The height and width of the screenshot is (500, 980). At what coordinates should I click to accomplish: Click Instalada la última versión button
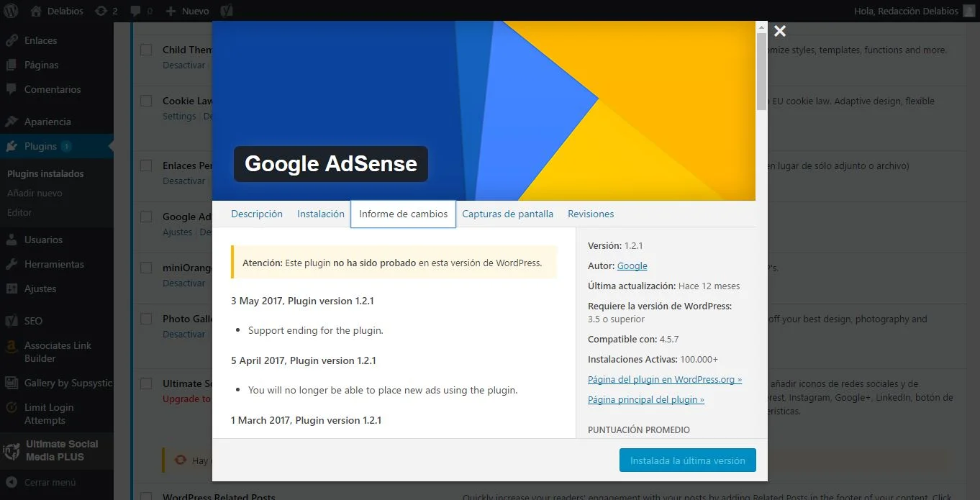(687, 460)
